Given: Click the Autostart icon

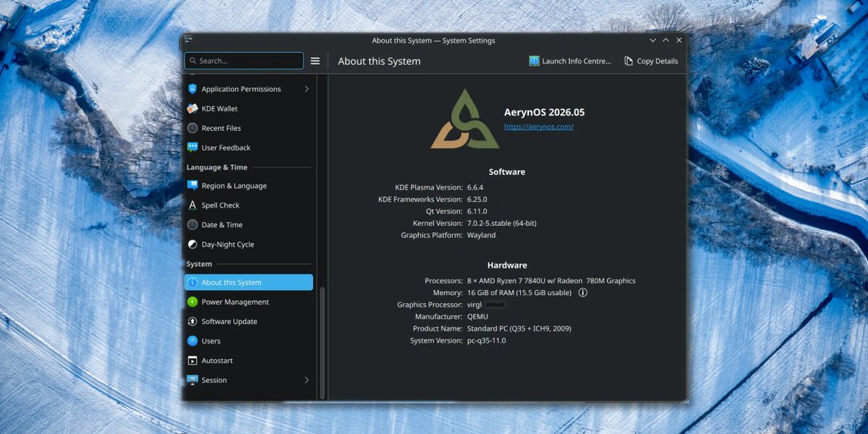Looking at the screenshot, I should tap(192, 360).
